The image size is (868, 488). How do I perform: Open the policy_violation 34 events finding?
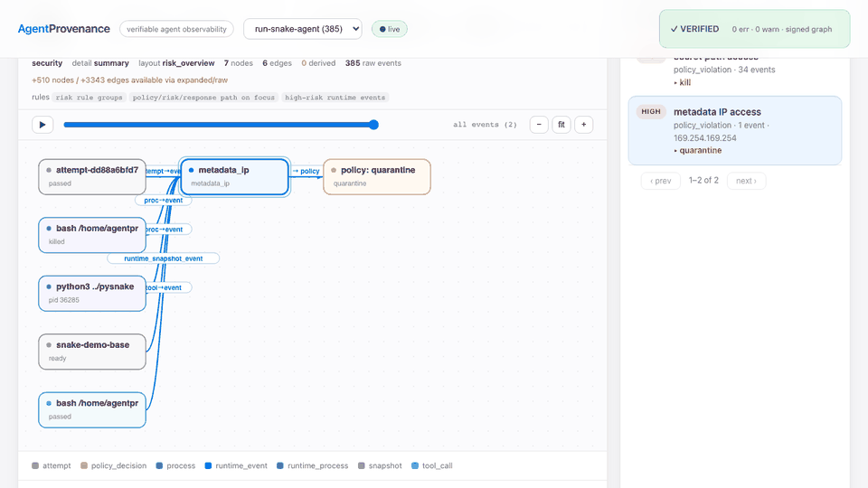pos(735,72)
